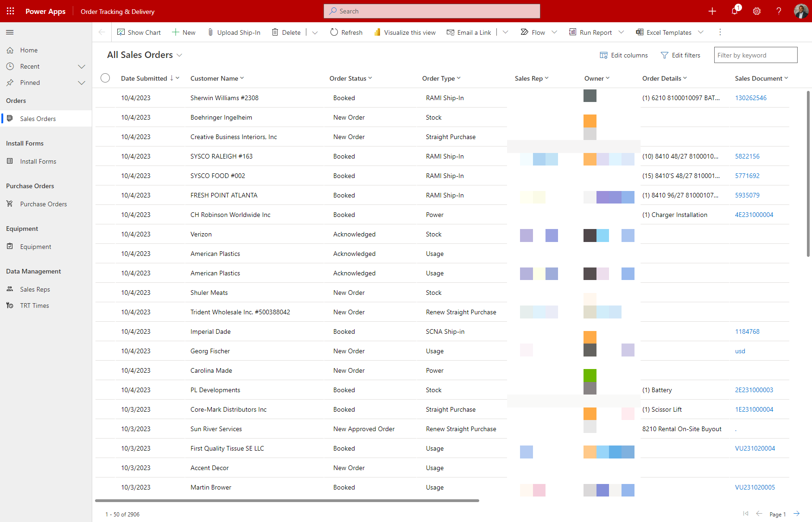The image size is (812, 522).
Task: Open the Order Details column header menu
Action: pyautogui.click(x=665, y=78)
